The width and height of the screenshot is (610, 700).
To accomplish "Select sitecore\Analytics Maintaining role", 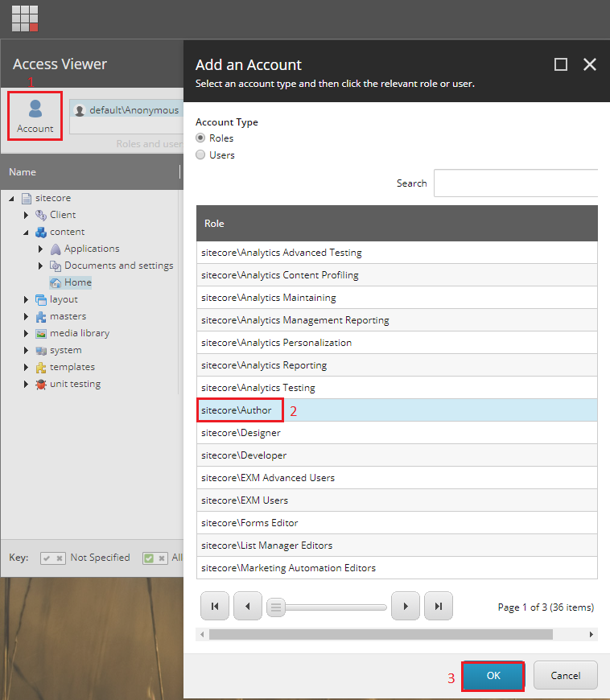I will click(x=397, y=298).
